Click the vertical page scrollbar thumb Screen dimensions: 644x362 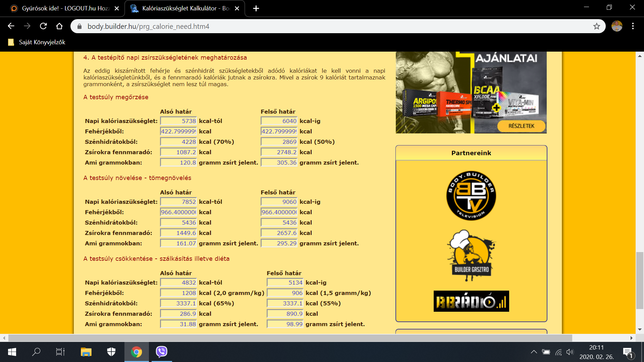[x=640, y=280]
